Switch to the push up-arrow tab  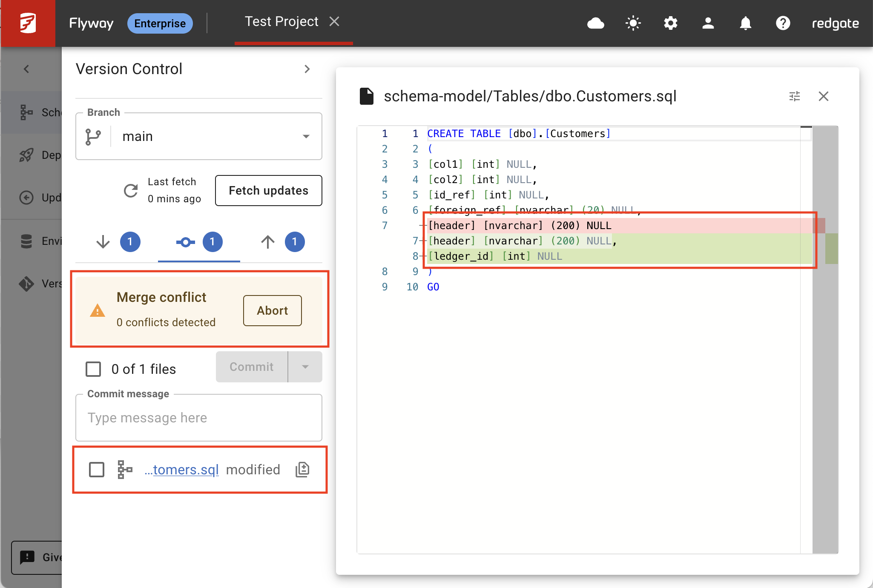[282, 242]
